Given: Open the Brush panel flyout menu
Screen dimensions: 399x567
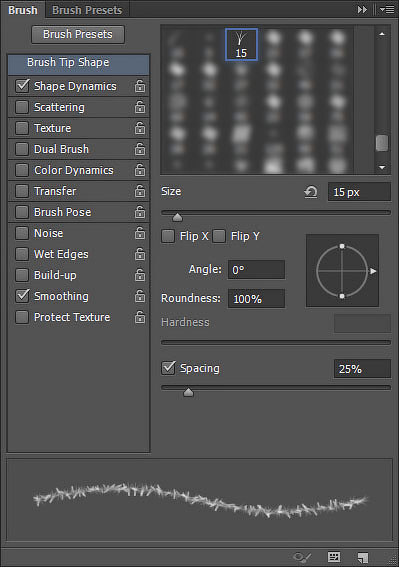Looking at the screenshot, I should point(387,10).
